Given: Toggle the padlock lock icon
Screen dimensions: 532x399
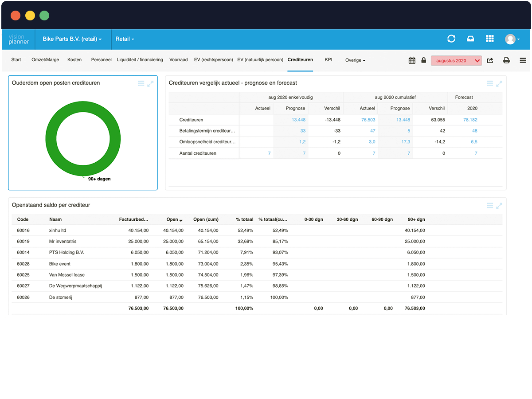Looking at the screenshot, I should pos(423,60).
